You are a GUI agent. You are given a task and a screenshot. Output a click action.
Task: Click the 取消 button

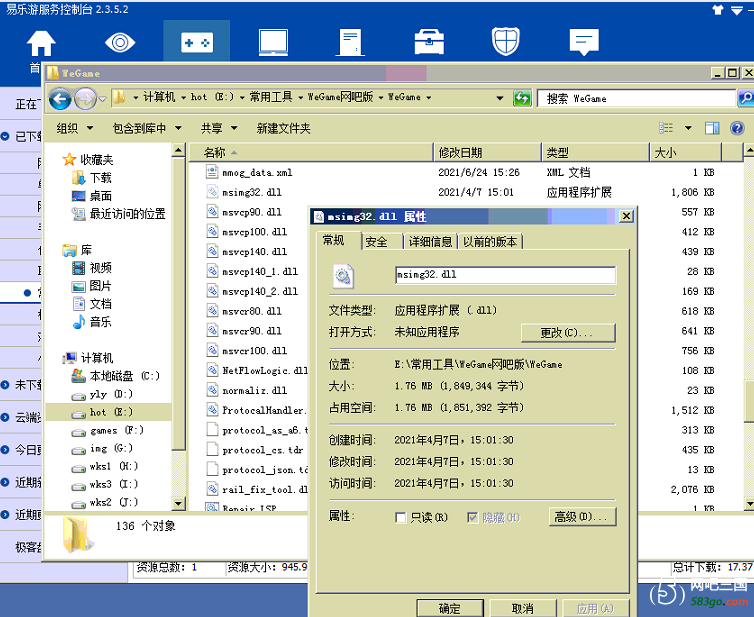(523, 608)
